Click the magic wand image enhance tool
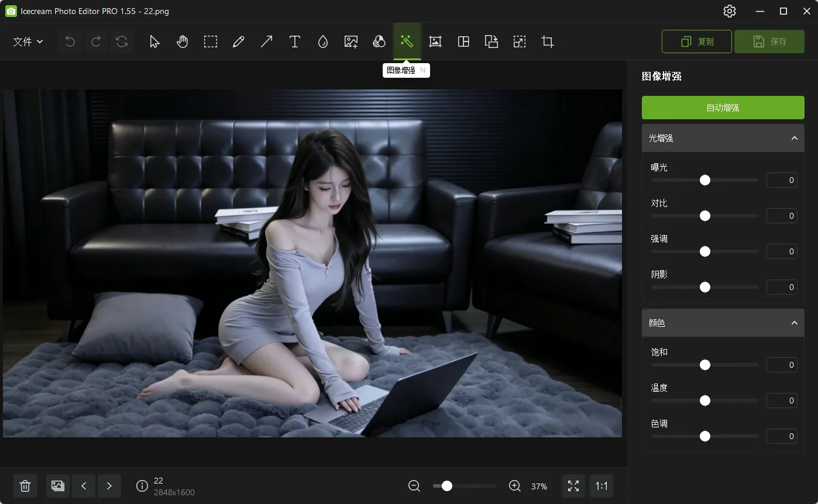This screenshot has width=818, height=504. point(407,42)
